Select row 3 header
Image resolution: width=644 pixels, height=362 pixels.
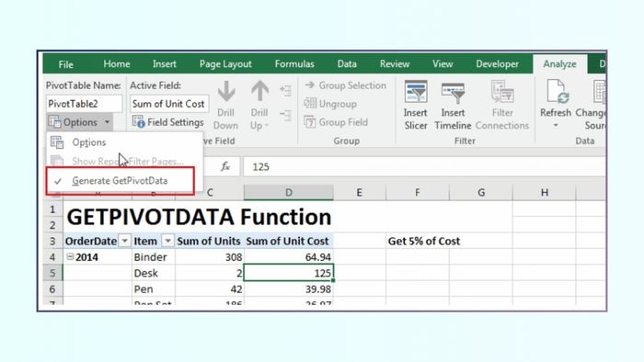pyautogui.click(x=52, y=241)
